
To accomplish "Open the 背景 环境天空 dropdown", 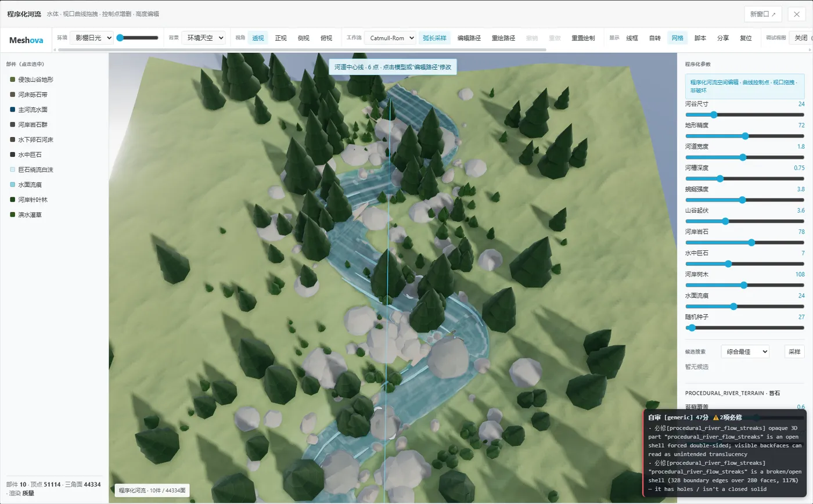I will click(203, 38).
